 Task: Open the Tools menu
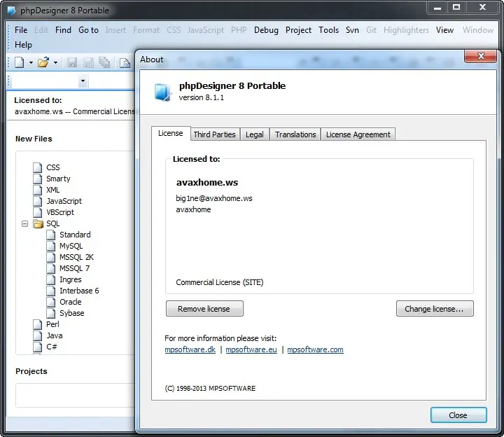328,30
